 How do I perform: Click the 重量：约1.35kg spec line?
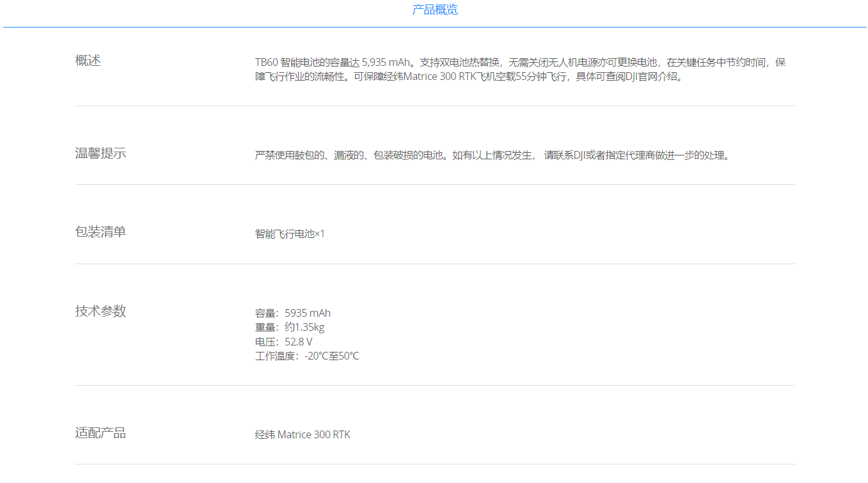tap(290, 328)
